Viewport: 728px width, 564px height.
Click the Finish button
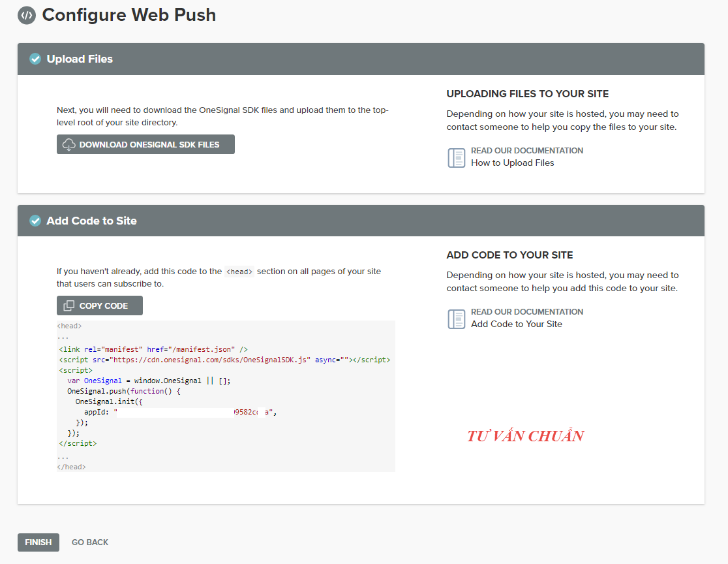pyautogui.click(x=38, y=542)
